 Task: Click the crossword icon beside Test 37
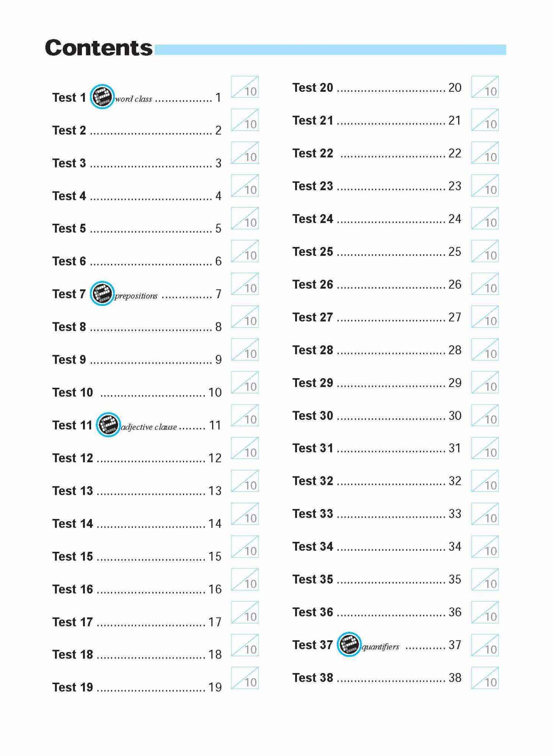pos(349,644)
